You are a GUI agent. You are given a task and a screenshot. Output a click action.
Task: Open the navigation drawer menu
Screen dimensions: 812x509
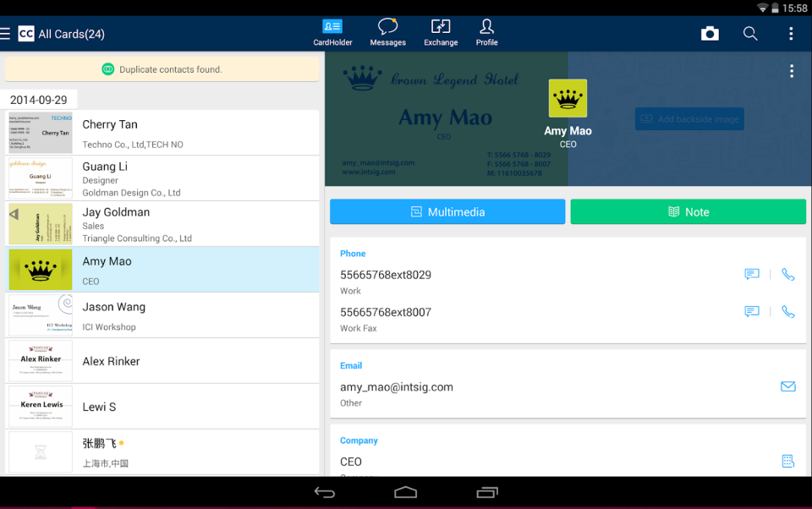click(7, 33)
